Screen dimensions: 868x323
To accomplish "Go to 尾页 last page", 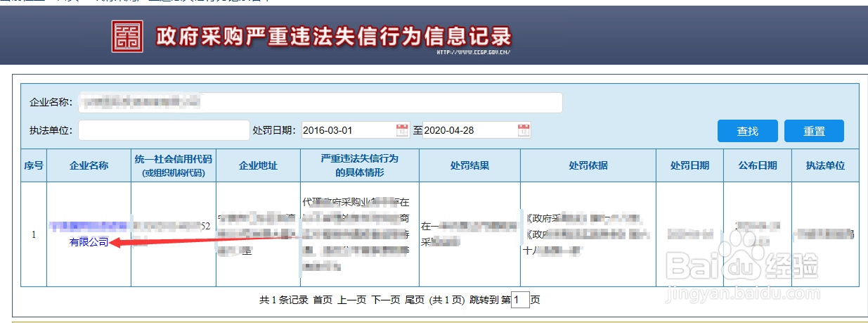I will tap(415, 300).
